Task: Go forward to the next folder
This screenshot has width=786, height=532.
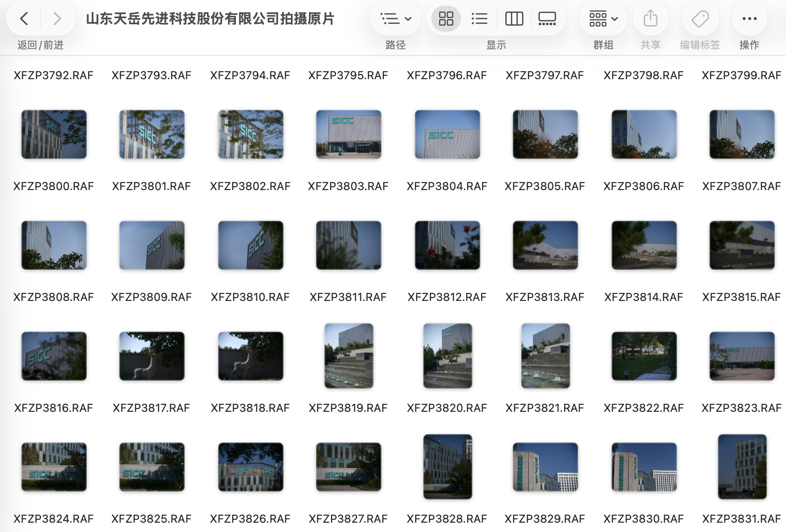Action: [x=57, y=19]
